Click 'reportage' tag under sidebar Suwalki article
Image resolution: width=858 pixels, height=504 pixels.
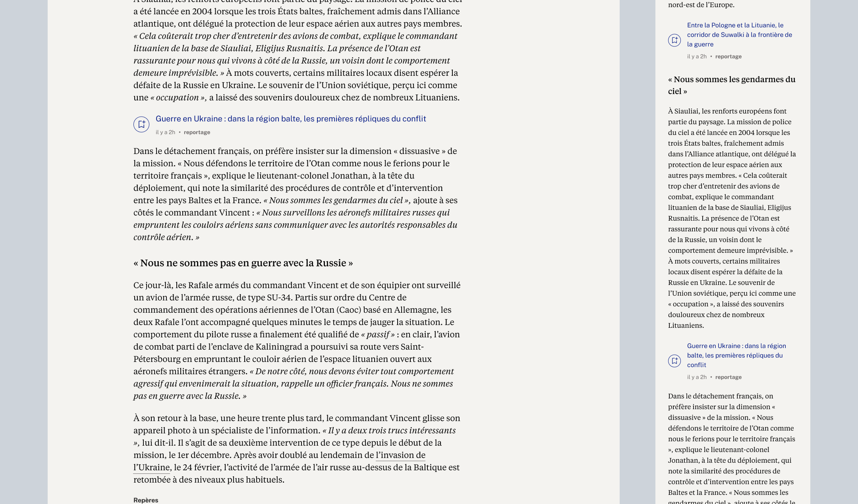click(x=729, y=56)
